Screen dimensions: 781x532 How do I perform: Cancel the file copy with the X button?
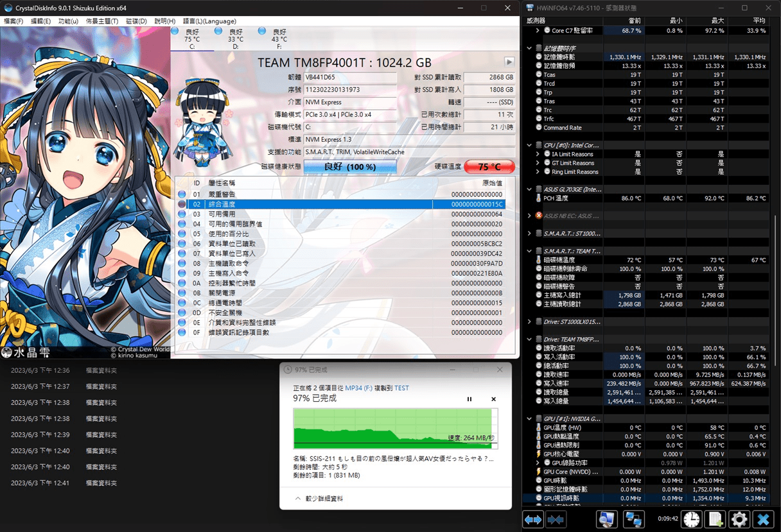493,399
